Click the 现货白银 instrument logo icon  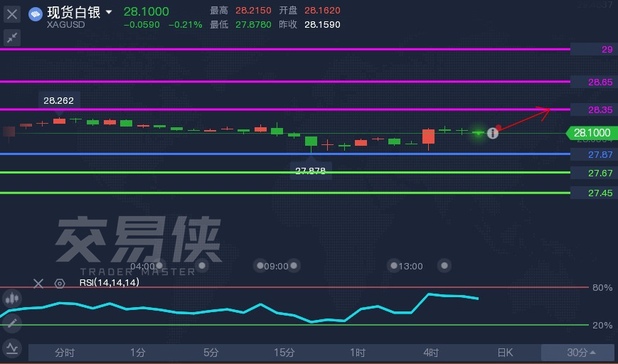(x=36, y=13)
